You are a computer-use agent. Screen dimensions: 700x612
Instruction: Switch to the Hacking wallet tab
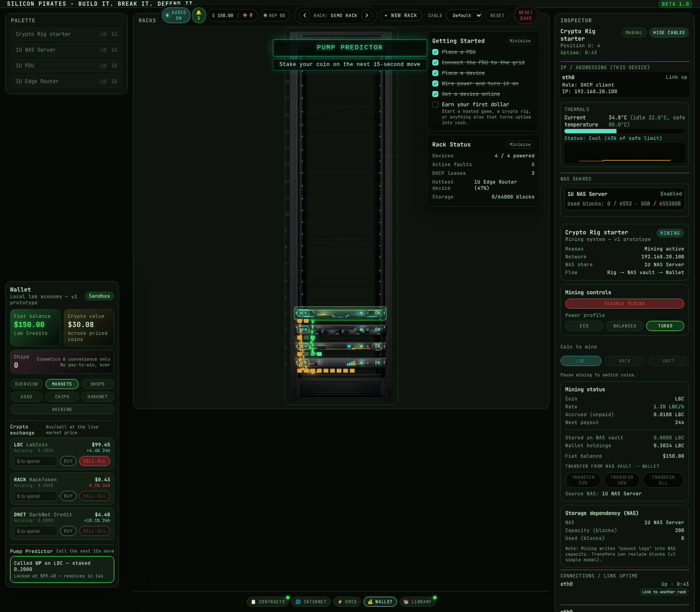click(x=62, y=410)
